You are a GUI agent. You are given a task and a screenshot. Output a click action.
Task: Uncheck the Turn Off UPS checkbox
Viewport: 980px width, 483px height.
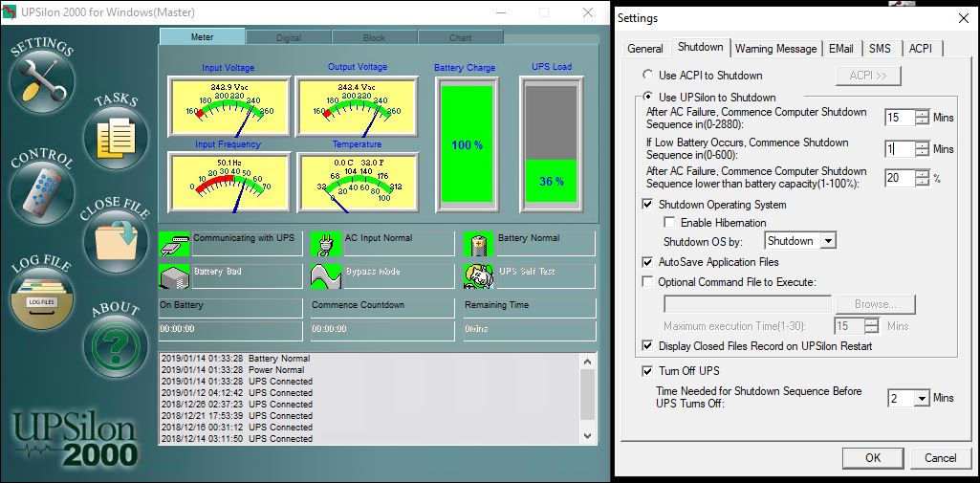[647, 371]
